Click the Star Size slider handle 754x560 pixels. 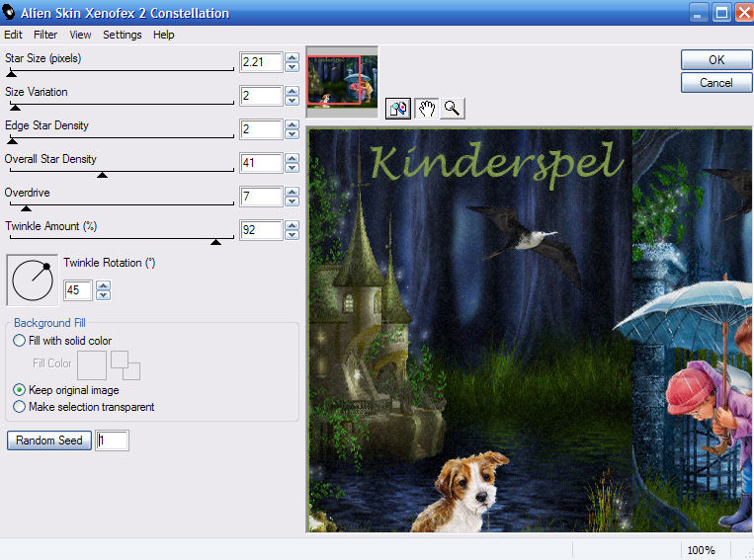[12, 73]
